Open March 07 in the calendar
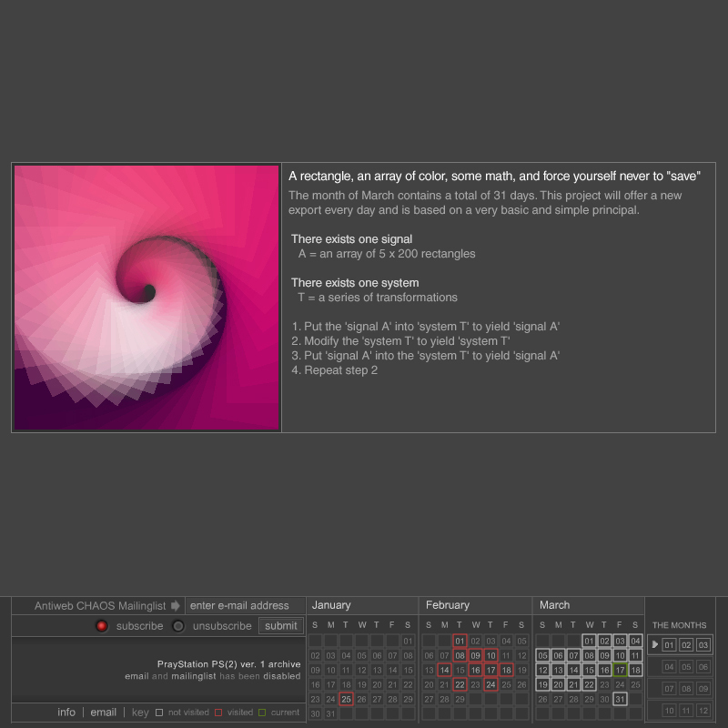 pyautogui.click(x=573, y=655)
